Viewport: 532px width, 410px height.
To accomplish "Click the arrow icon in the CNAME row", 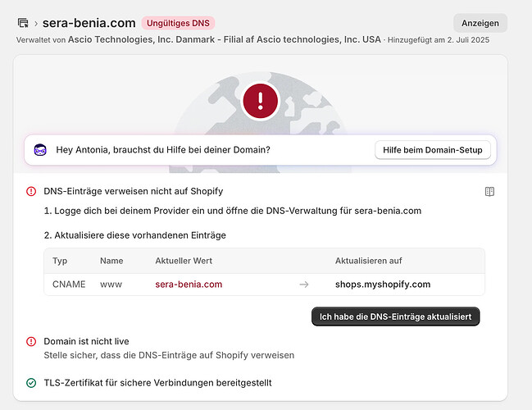I will coord(304,285).
